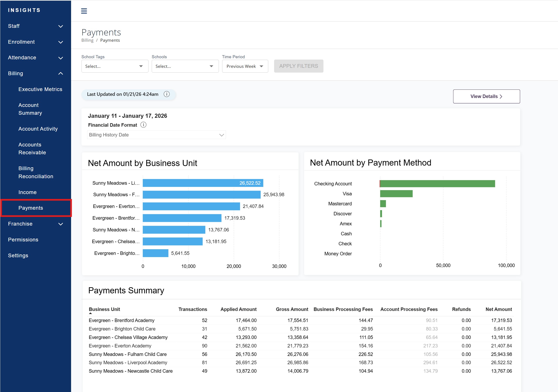Go to Executive Metrics in sidebar
The height and width of the screenshot is (392, 558).
click(40, 89)
